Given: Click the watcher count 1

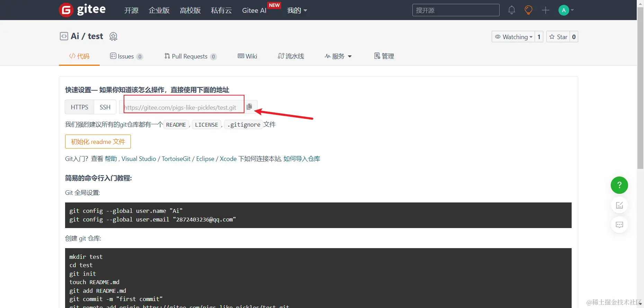Looking at the screenshot, I should point(539,37).
